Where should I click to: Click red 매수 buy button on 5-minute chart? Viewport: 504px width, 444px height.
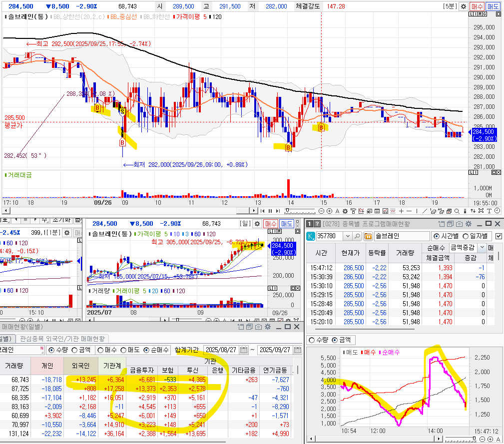(477, 6)
